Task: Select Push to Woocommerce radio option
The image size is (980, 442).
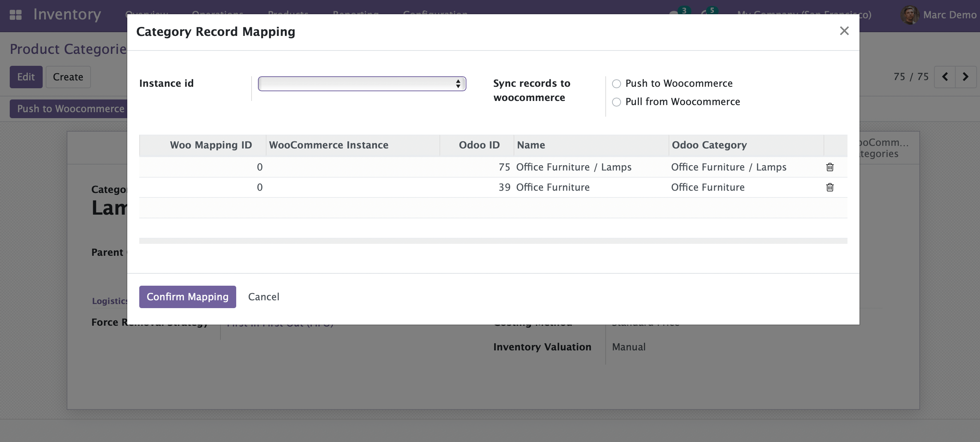Action: (x=616, y=84)
